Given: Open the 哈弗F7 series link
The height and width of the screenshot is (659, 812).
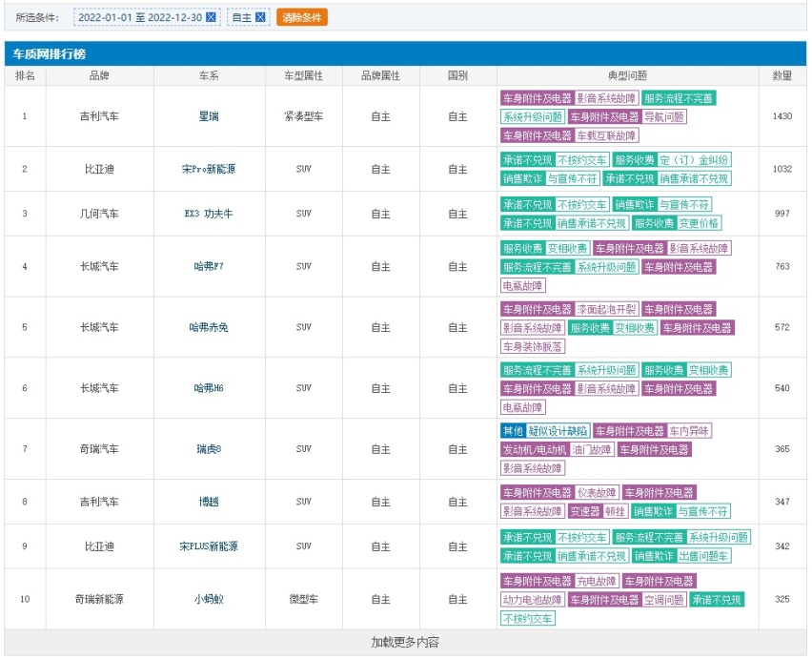Looking at the screenshot, I should 209,266.
